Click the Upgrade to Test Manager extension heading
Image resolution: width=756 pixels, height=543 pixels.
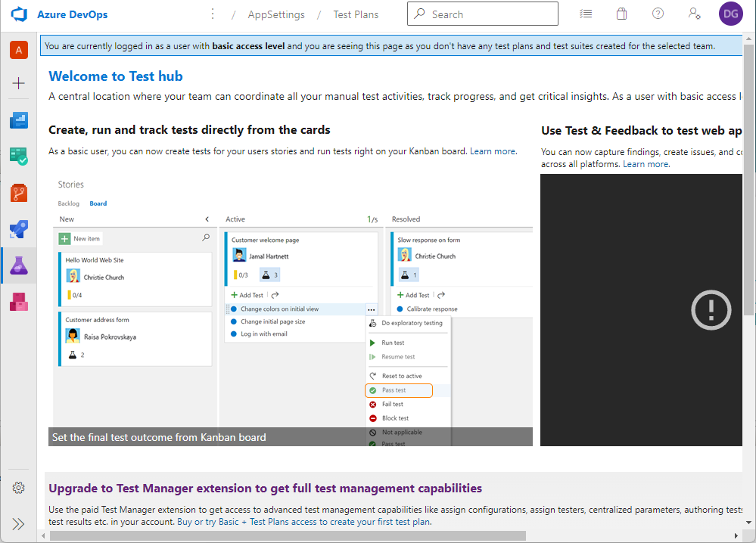tap(265, 488)
